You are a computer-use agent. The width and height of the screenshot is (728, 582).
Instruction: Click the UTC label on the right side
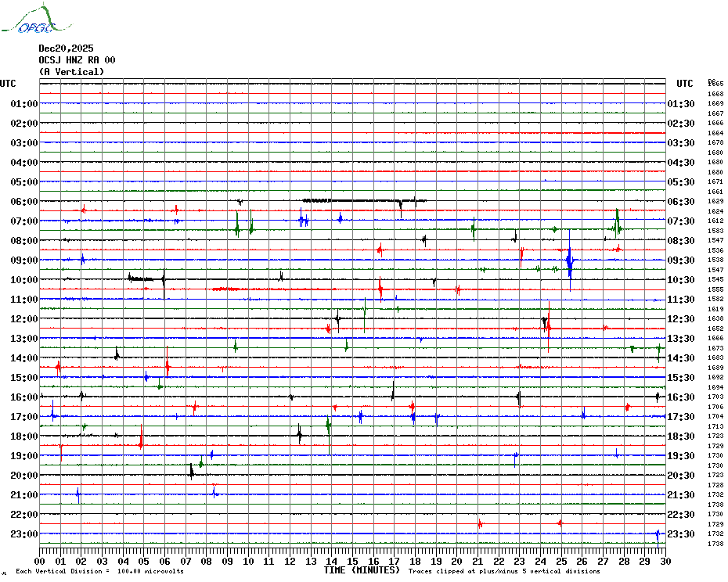[685, 84]
